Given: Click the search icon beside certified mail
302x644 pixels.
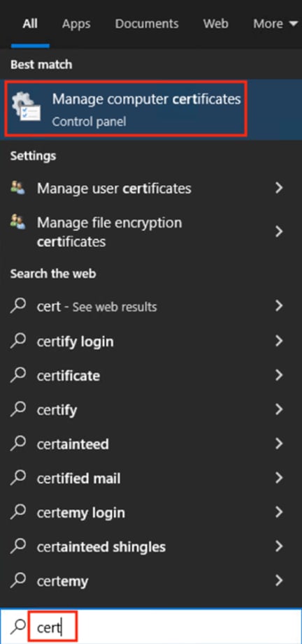Looking at the screenshot, I should pos(18,478).
